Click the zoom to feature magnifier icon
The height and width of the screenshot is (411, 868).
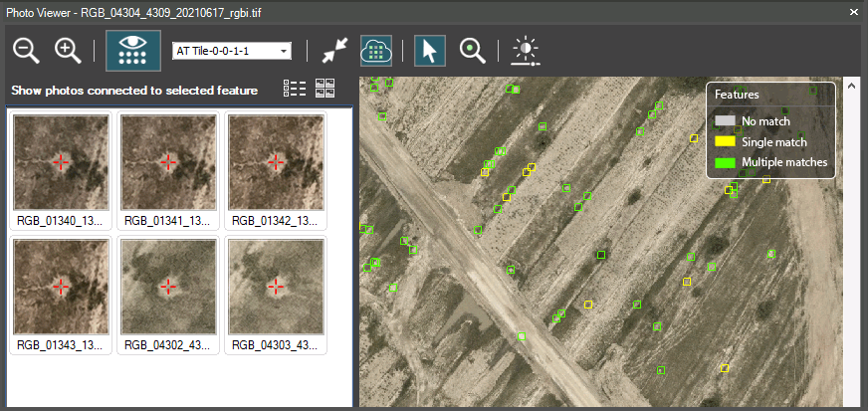472,51
